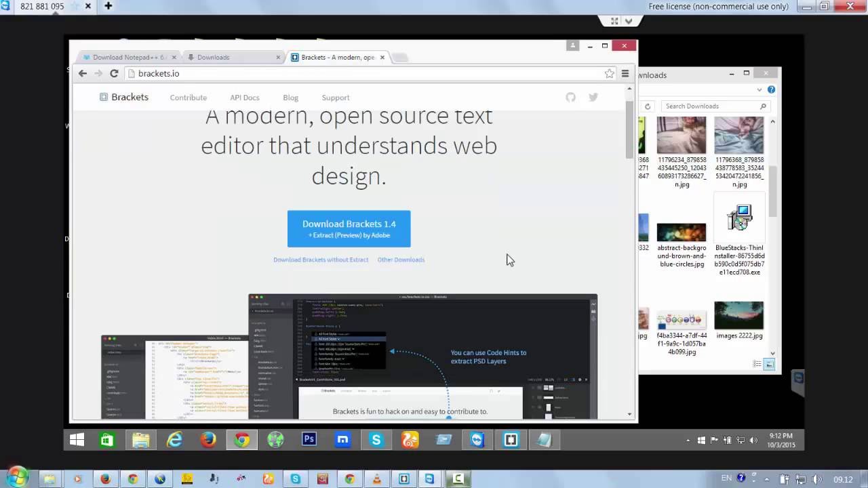Click Download Brackets without Extract link
The image size is (868, 488).
(321, 260)
